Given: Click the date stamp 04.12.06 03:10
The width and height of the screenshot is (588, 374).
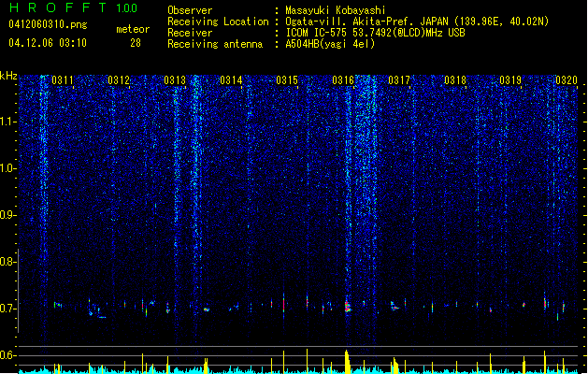Looking at the screenshot, I should pyautogui.click(x=48, y=43).
